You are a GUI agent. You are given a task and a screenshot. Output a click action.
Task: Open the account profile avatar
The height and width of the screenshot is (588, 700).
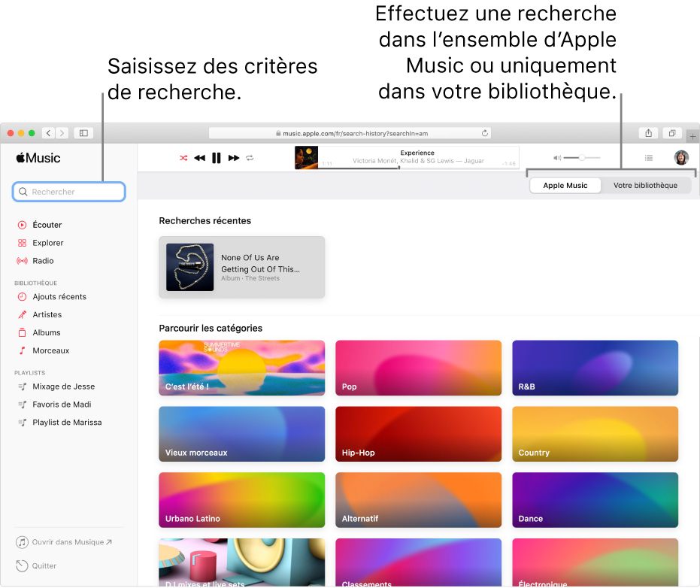[681, 158]
